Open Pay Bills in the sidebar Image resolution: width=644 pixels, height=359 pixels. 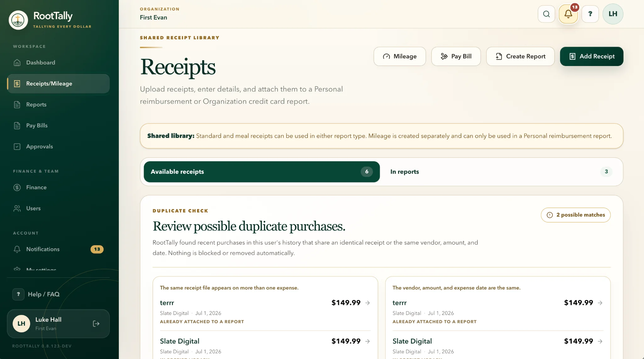click(x=58, y=126)
